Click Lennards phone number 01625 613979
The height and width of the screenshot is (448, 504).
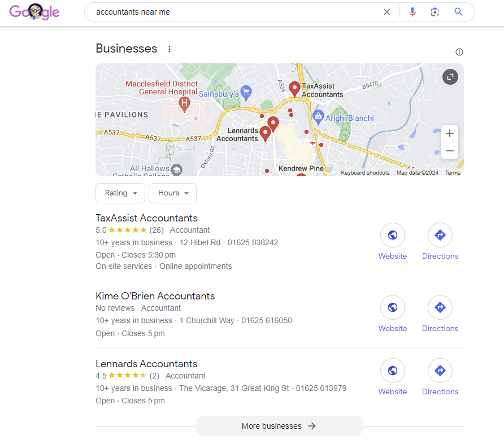point(321,388)
